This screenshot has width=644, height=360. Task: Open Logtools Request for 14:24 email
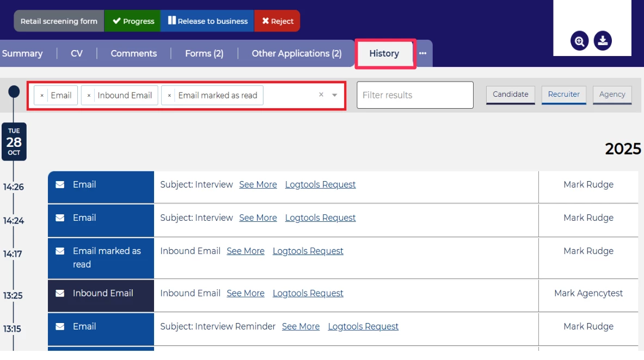320,218
